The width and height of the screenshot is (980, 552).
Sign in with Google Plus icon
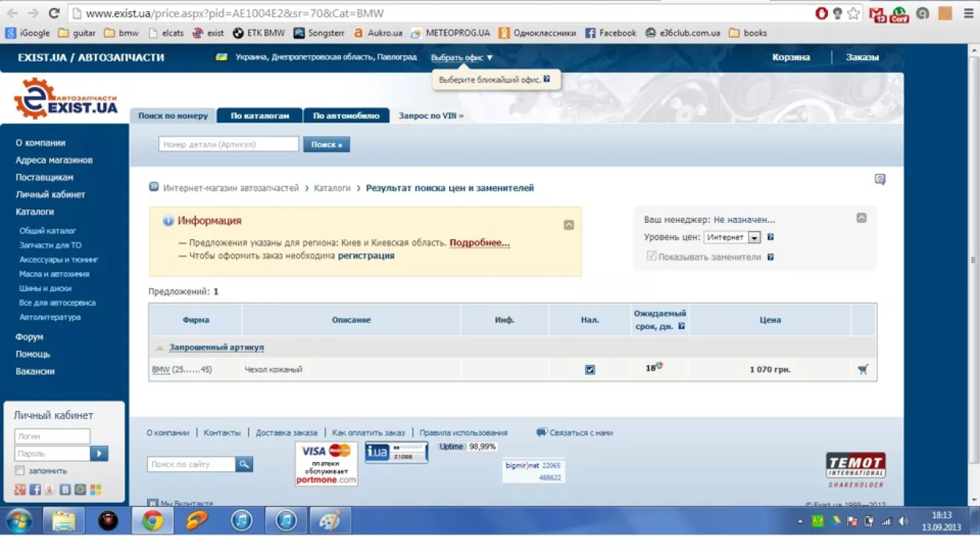click(x=20, y=490)
